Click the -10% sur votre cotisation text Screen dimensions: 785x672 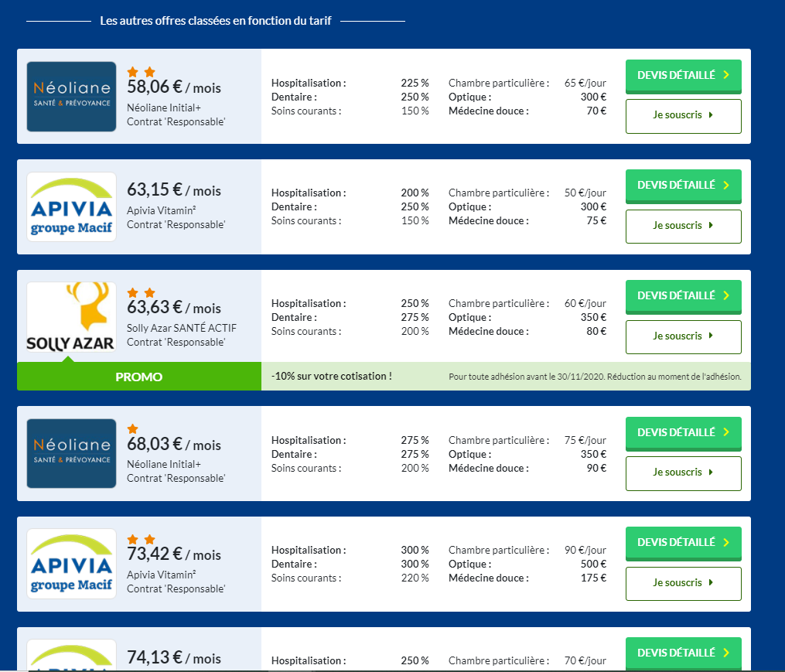pos(332,377)
